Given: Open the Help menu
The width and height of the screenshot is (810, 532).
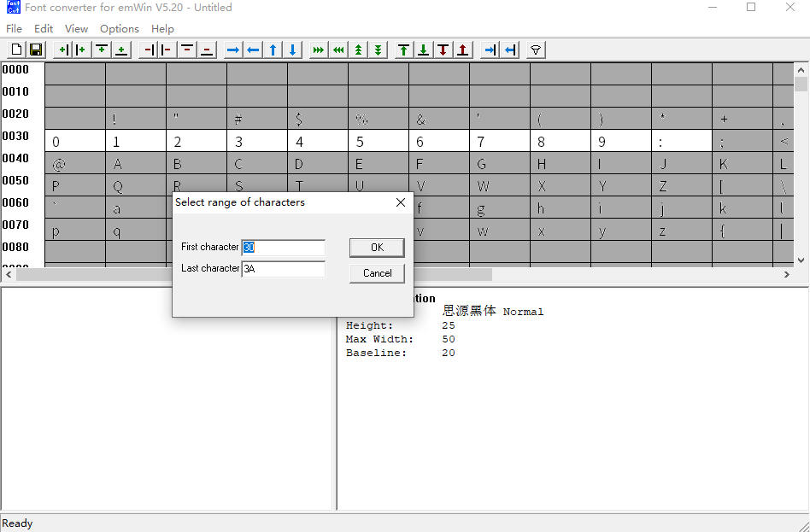Looking at the screenshot, I should [x=162, y=28].
